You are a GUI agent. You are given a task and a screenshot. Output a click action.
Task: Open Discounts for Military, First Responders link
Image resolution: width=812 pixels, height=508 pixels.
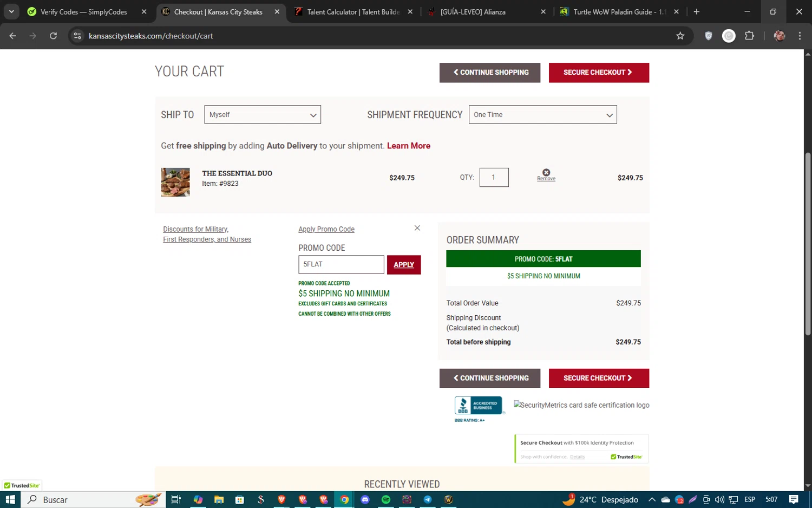pos(207,235)
